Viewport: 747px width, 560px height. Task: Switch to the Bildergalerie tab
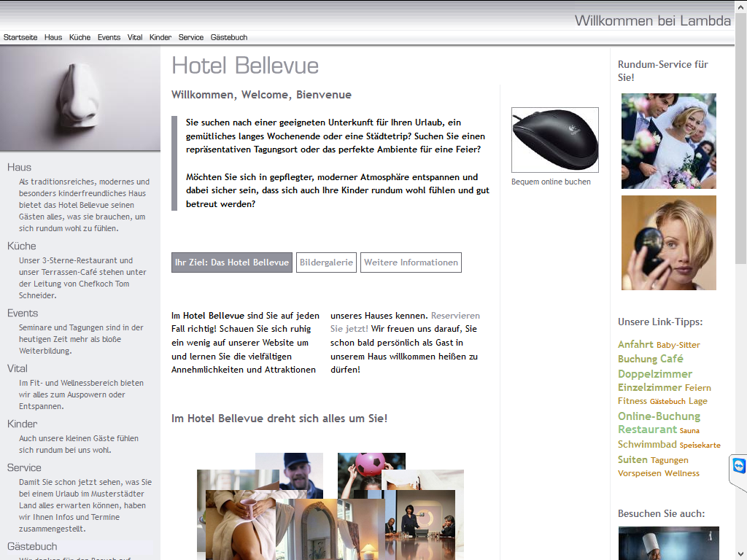click(326, 262)
